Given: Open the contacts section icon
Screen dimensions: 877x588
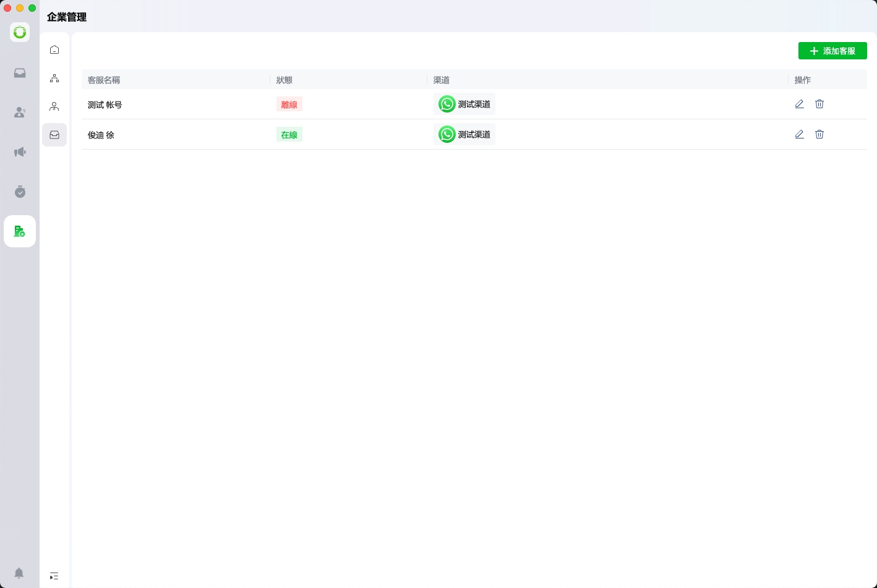Looking at the screenshot, I should click(x=20, y=113).
